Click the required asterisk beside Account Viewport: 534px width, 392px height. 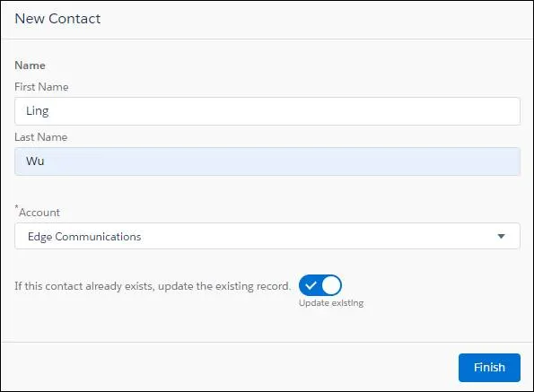pos(16,207)
